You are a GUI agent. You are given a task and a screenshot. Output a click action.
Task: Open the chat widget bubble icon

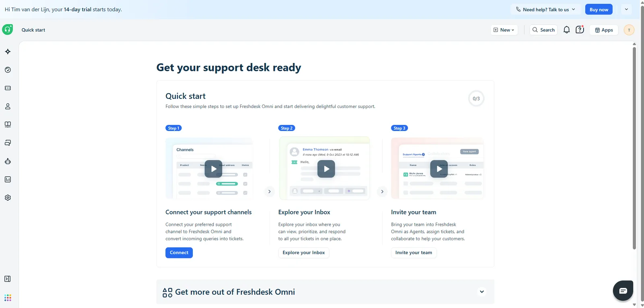click(623, 291)
